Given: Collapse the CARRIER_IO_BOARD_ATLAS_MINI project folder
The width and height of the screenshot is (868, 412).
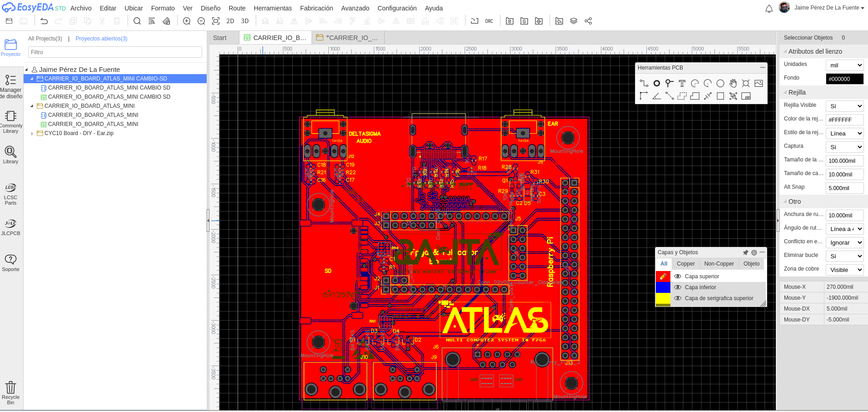Looking at the screenshot, I should click(32, 106).
